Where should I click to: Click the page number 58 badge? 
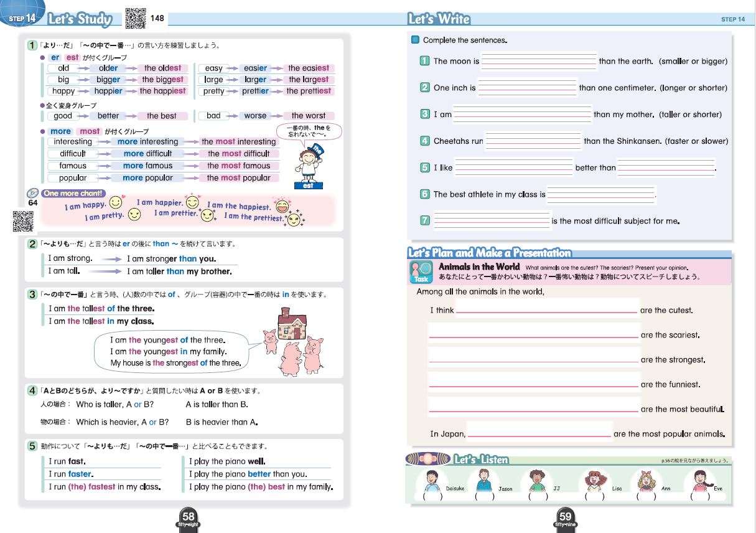coord(189,518)
